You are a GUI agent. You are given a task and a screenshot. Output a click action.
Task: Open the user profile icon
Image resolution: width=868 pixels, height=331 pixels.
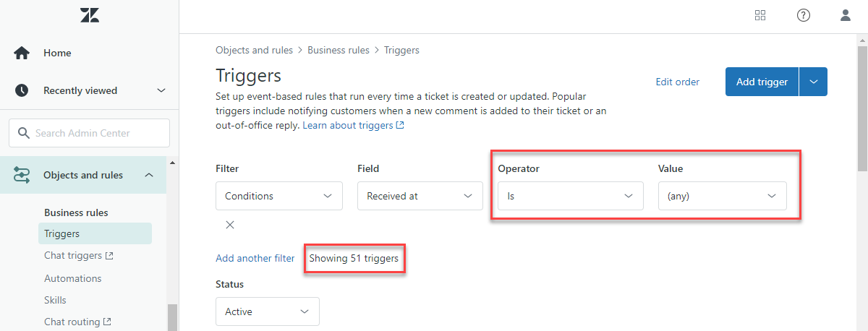(846, 15)
